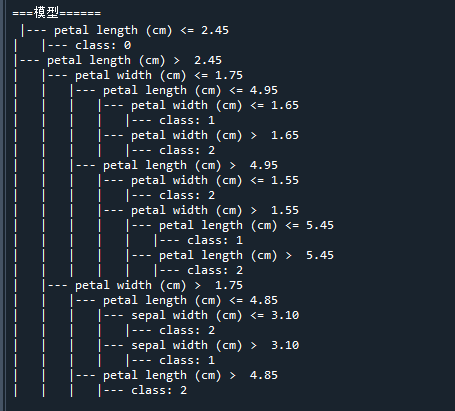Click the "class: 1" under sepal width > 3.10
The image size is (455, 411).
187,360
